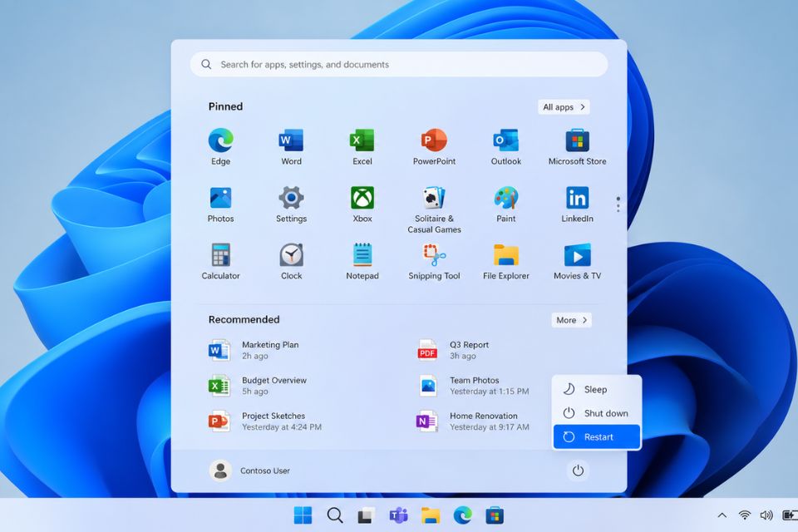Click the battery icon in system tray
Viewport: 798px width, 532px height.
click(790, 515)
